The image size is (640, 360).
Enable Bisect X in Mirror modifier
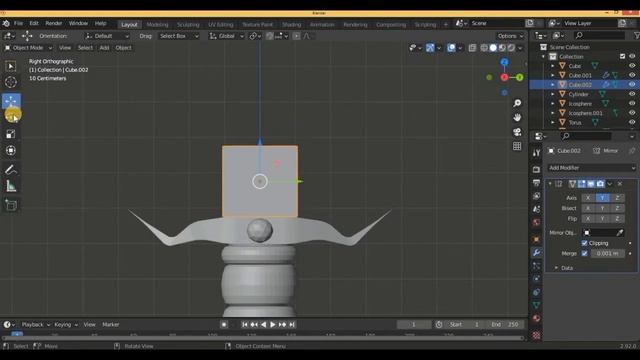tap(588, 208)
